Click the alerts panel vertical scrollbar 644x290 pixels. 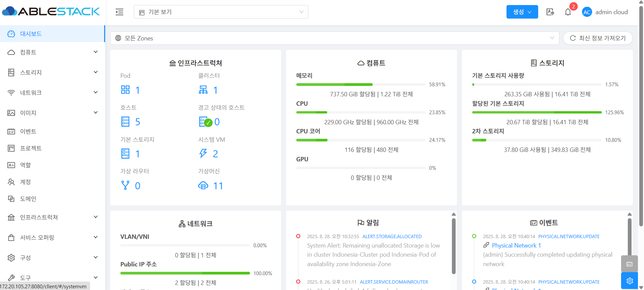coord(454,246)
